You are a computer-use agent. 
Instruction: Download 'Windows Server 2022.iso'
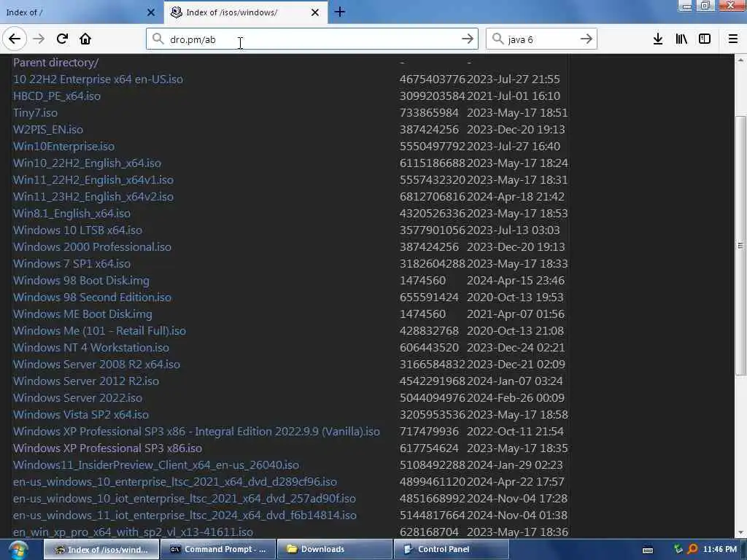click(x=77, y=397)
